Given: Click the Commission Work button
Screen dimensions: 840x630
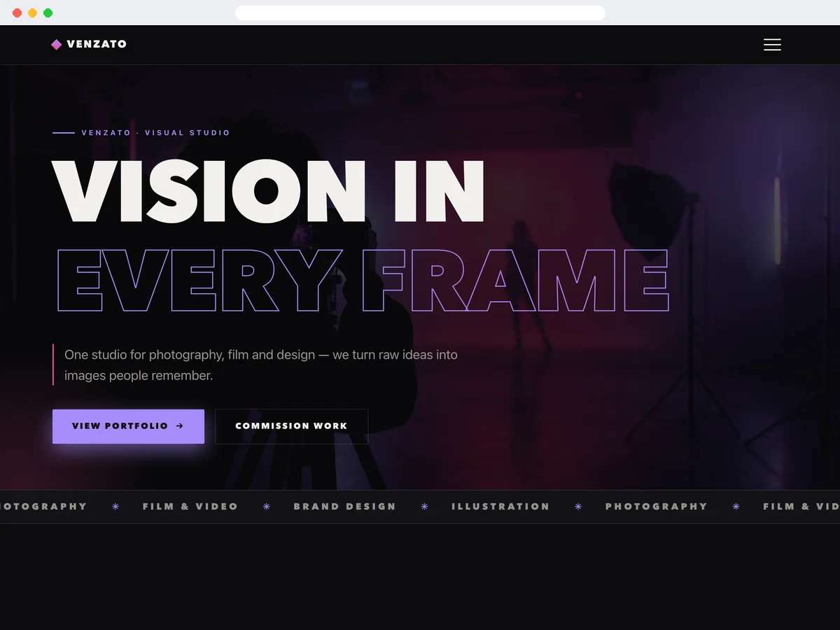Looking at the screenshot, I should pos(291,426).
